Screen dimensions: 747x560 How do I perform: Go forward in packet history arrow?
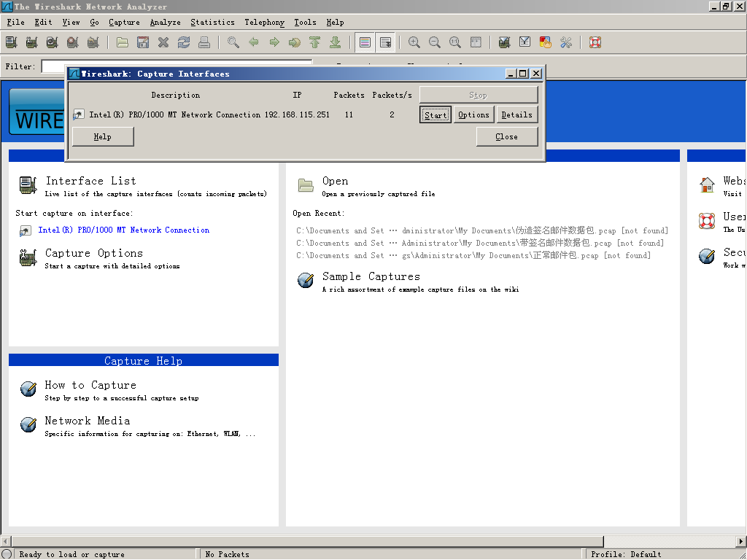tap(274, 42)
